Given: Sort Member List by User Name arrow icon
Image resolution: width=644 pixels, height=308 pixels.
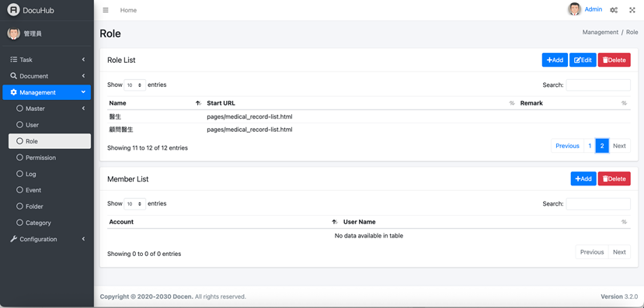Looking at the screenshot, I should (x=625, y=222).
